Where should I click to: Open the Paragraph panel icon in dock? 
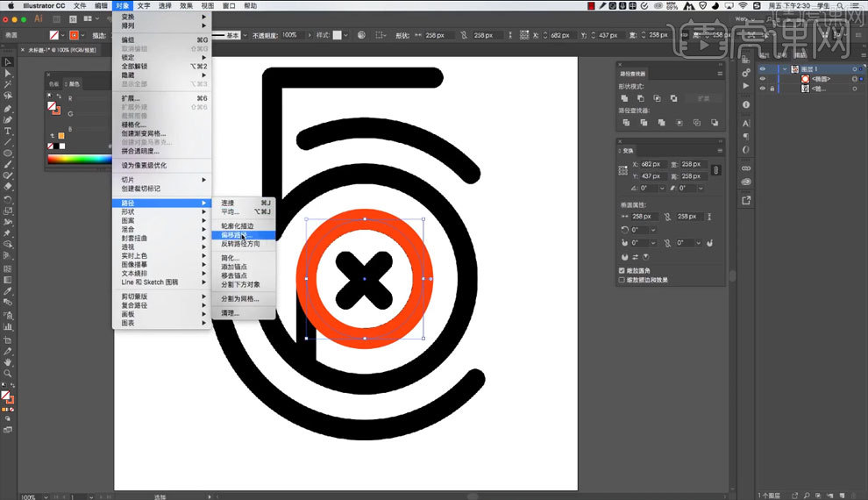tap(746, 137)
